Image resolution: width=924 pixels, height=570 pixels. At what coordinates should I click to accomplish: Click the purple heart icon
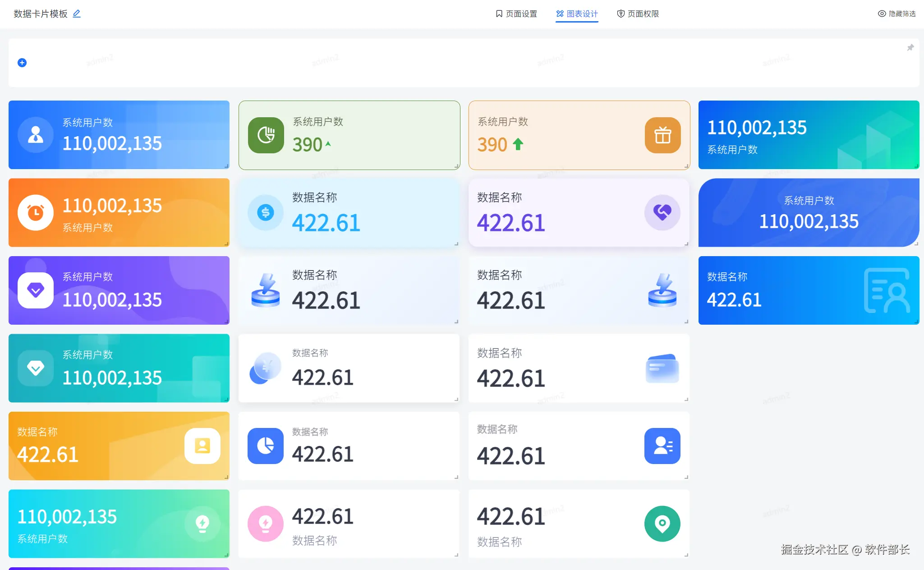[x=662, y=212]
